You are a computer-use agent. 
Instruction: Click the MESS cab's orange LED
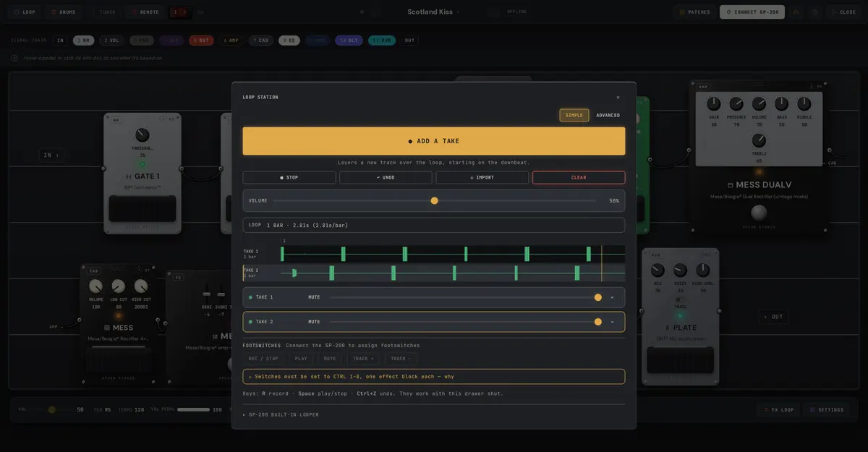(119, 316)
